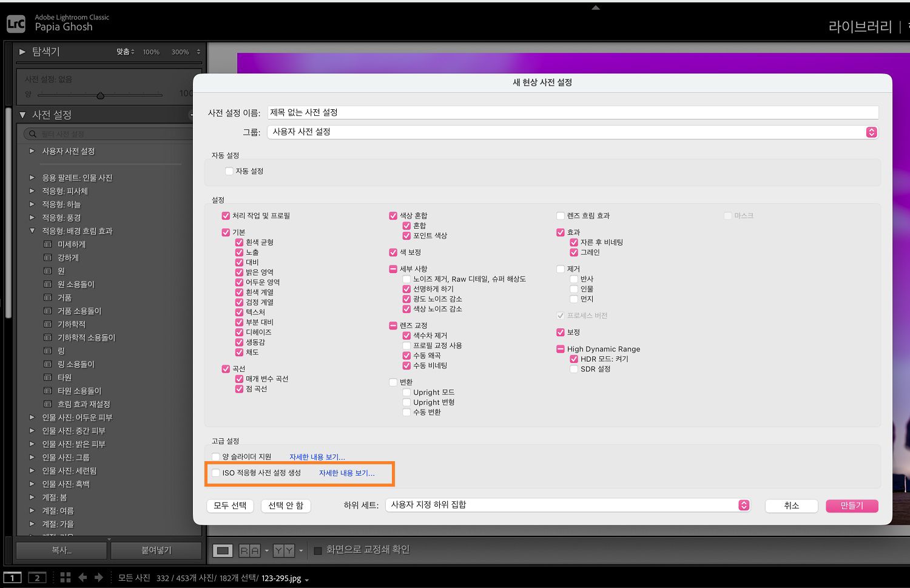Collapse 적응형: 배경 흐림 효과 group
The height and width of the screenshot is (588, 910).
click(32, 231)
